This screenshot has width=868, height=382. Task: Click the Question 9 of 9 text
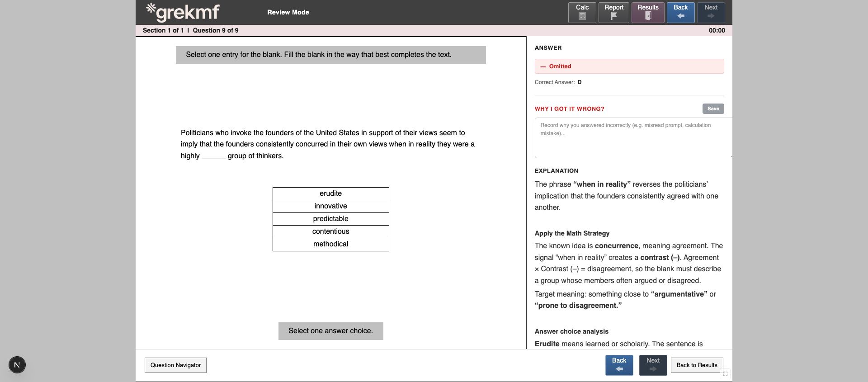[x=216, y=30]
